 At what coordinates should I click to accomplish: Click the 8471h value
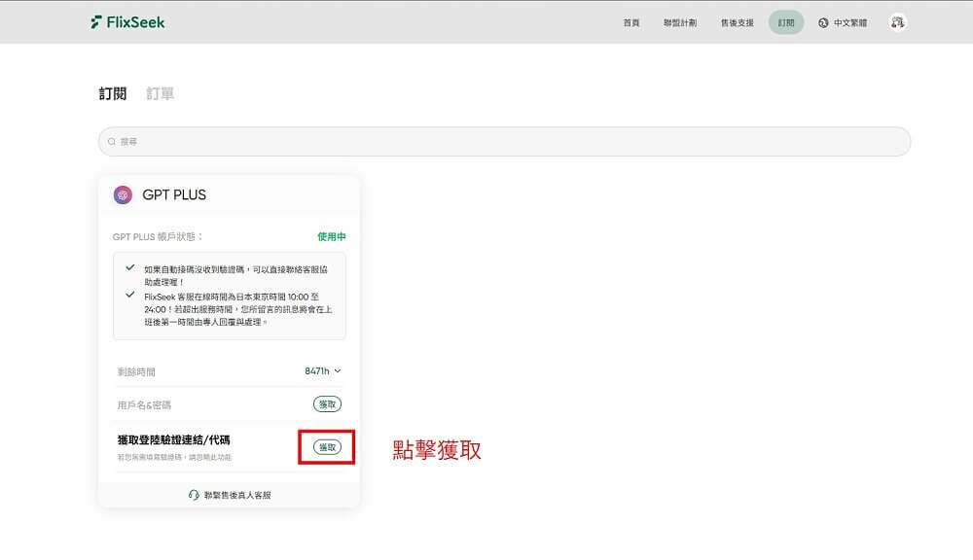(317, 370)
